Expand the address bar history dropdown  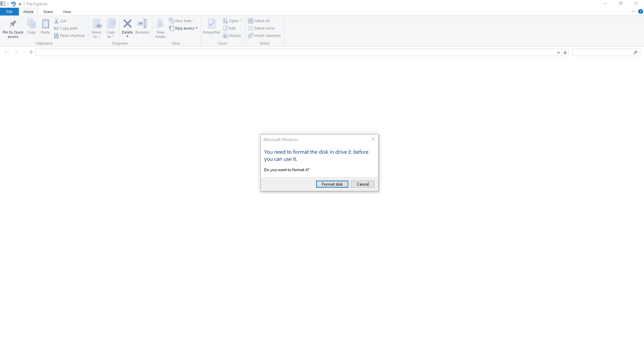click(x=558, y=53)
